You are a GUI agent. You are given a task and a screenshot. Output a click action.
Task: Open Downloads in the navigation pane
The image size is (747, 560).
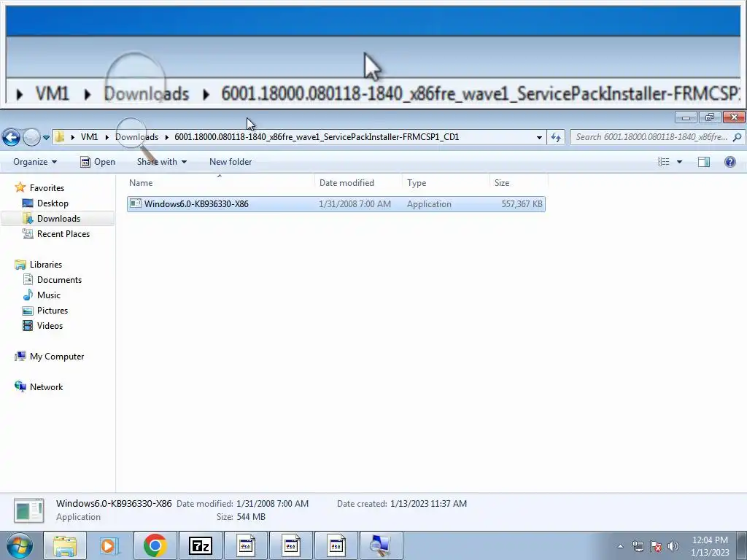coord(58,219)
